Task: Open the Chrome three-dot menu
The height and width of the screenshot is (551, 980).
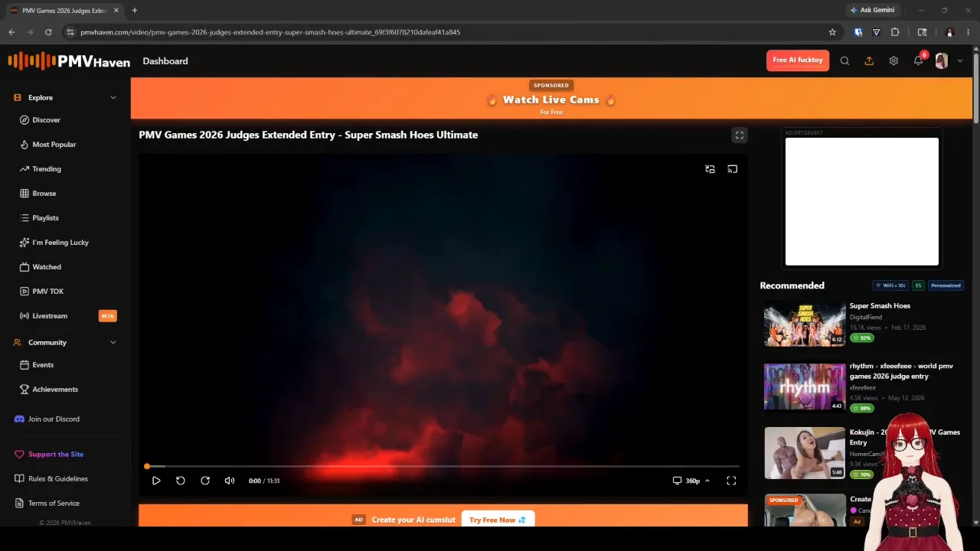Action: (969, 32)
